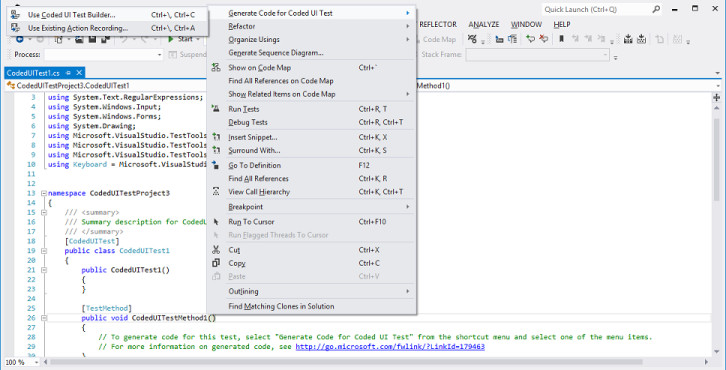This screenshot has height=370, width=726.
Task: Open the CodedUITestProject3.CodedUITest1 class navigation box
Action: pyautogui.click(x=106, y=86)
